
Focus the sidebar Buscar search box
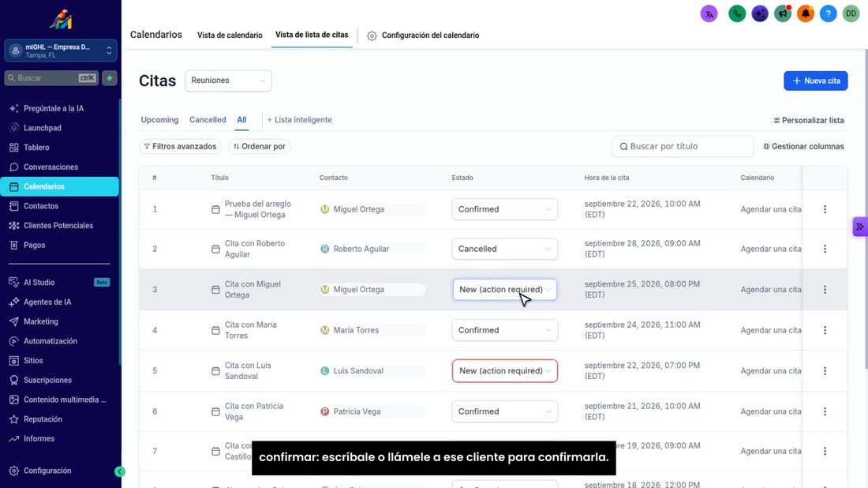[51, 78]
